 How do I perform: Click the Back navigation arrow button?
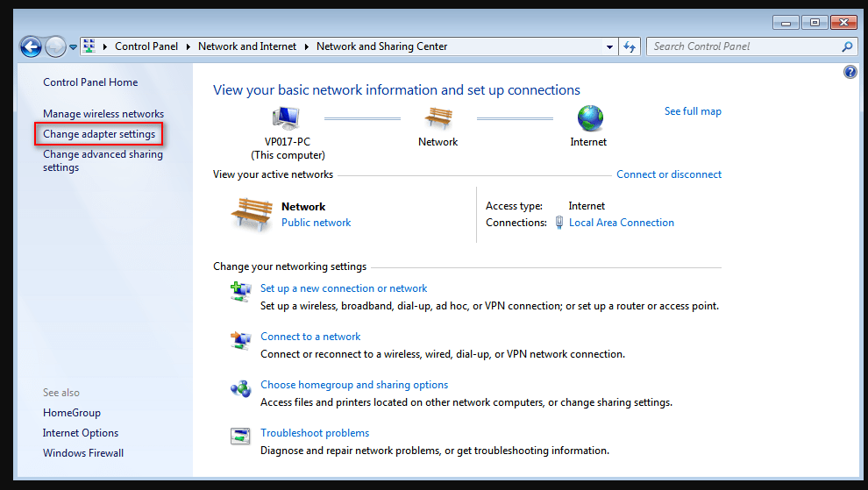click(31, 47)
